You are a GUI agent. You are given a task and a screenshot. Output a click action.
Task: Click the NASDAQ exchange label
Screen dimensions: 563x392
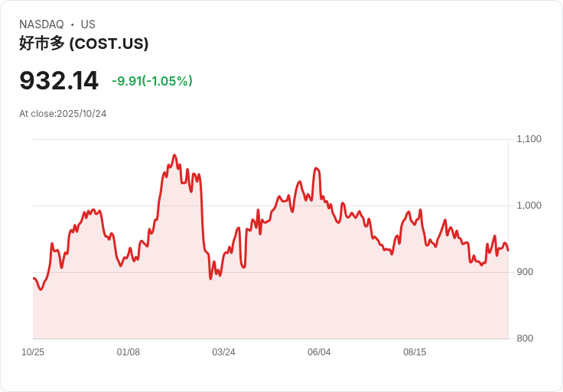point(41,24)
